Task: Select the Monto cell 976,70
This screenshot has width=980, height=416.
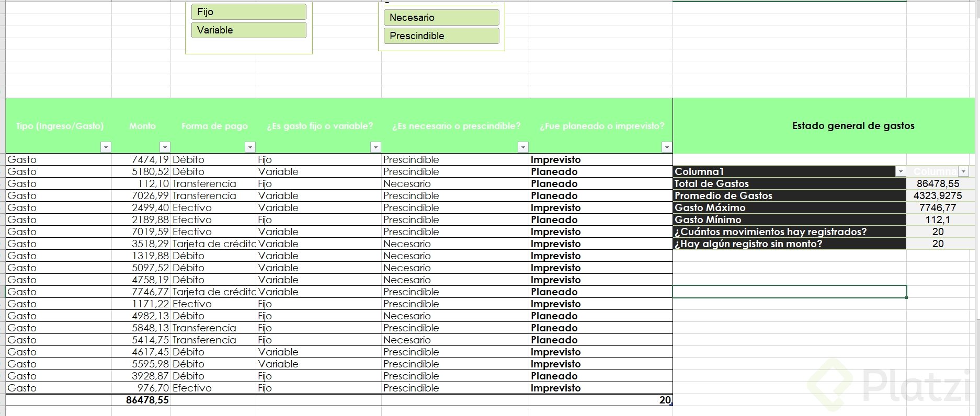Action: [141, 388]
